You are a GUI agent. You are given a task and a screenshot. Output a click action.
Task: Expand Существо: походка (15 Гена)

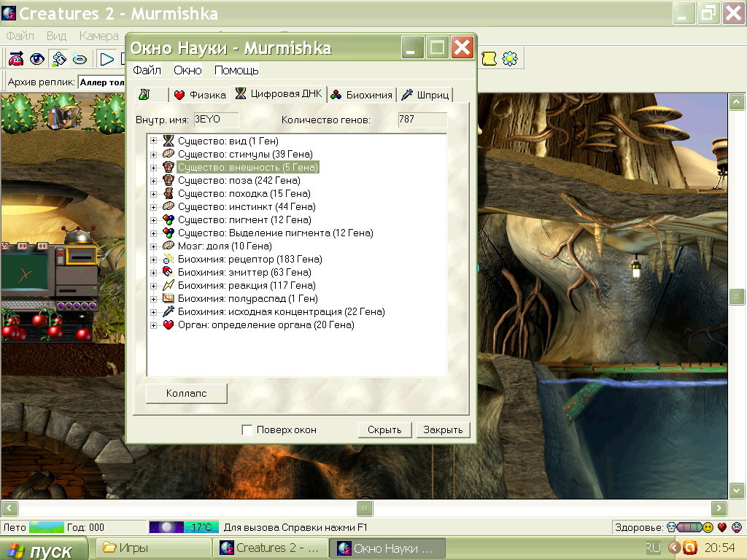click(x=153, y=194)
